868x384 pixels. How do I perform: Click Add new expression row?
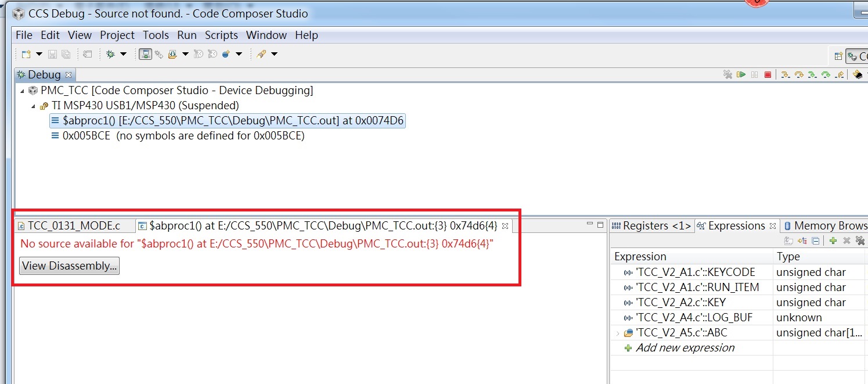point(685,347)
